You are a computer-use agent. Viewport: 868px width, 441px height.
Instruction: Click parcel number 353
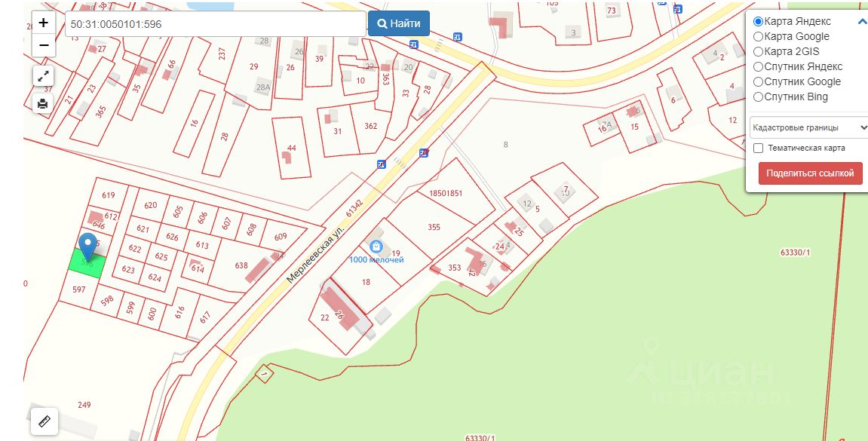pyautogui.click(x=455, y=268)
